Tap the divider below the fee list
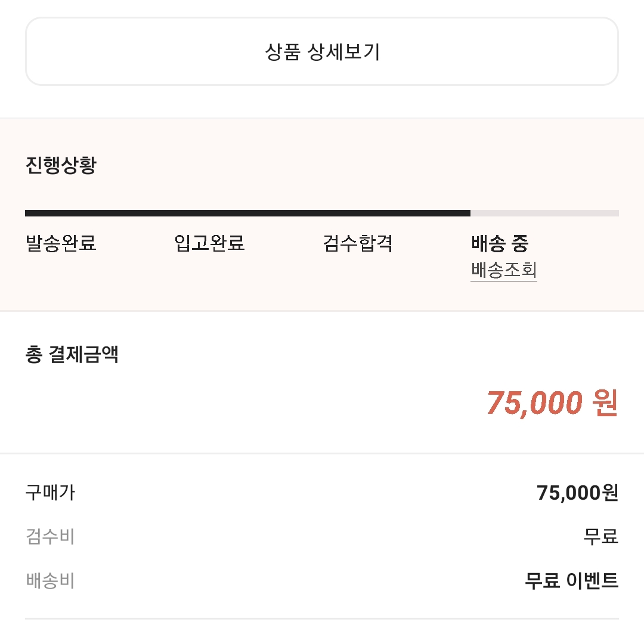644x644 pixels. (x=322, y=619)
